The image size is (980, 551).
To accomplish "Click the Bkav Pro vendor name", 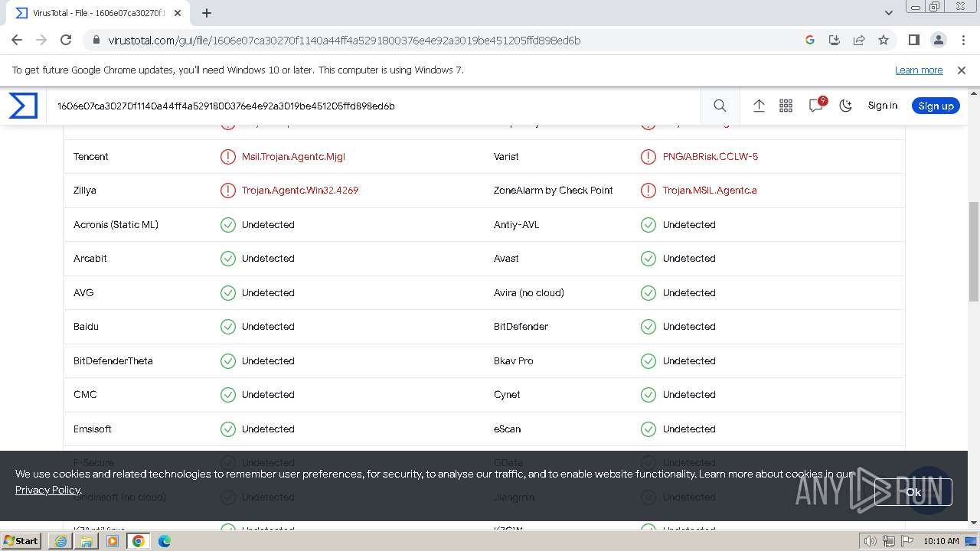I will pos(514,360).
